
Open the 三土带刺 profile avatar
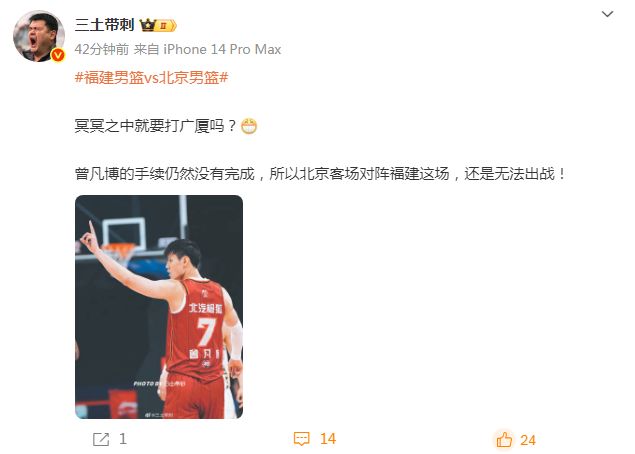pyautogui.click(x=39, y=36)
